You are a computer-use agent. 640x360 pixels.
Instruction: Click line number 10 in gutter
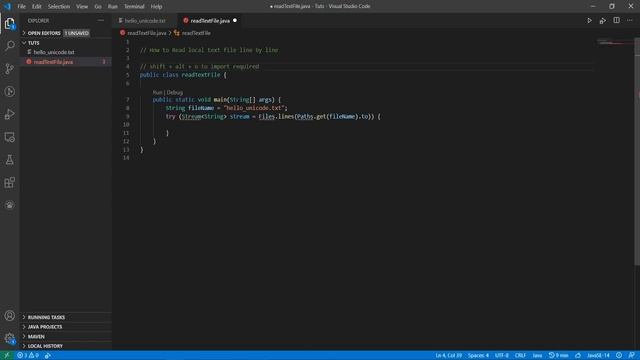pos(126,124)
